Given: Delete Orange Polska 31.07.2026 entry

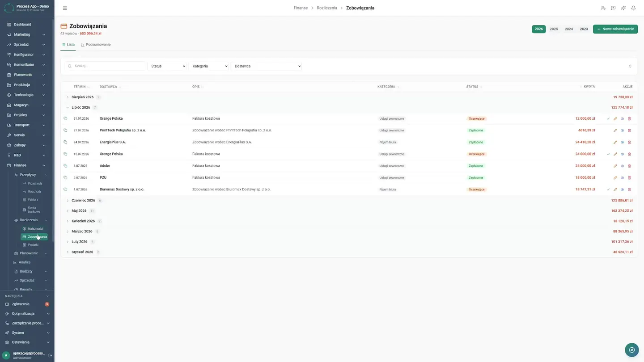Looking at the screenshot, I should pyautogui.click(x=630, y=119).
